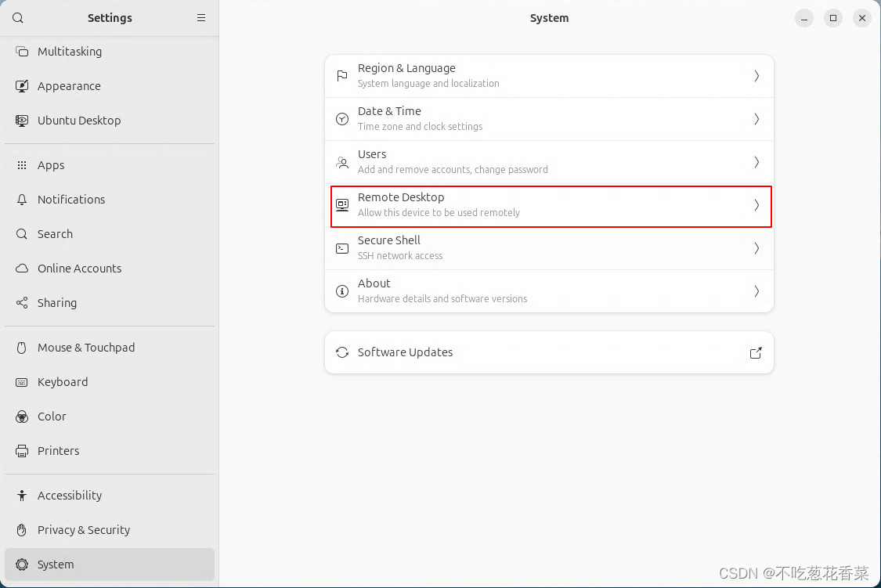This screenshot has height=588, width=881.
Task: Click 'Allow this device to be used remotely' text
Action: [439, 213]
